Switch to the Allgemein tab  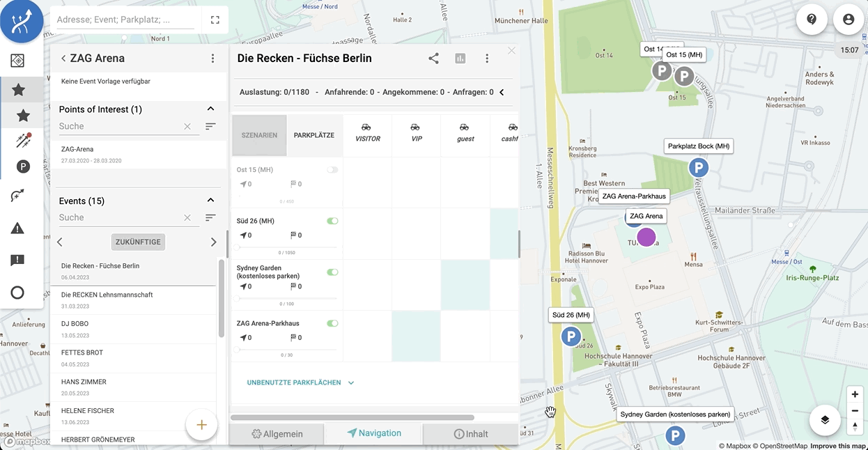pyautogui.click(x=277, y=434)
